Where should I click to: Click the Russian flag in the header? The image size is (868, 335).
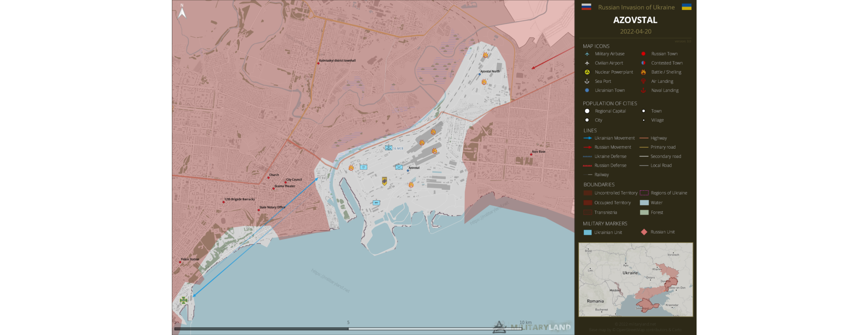[x=586, y=7]
